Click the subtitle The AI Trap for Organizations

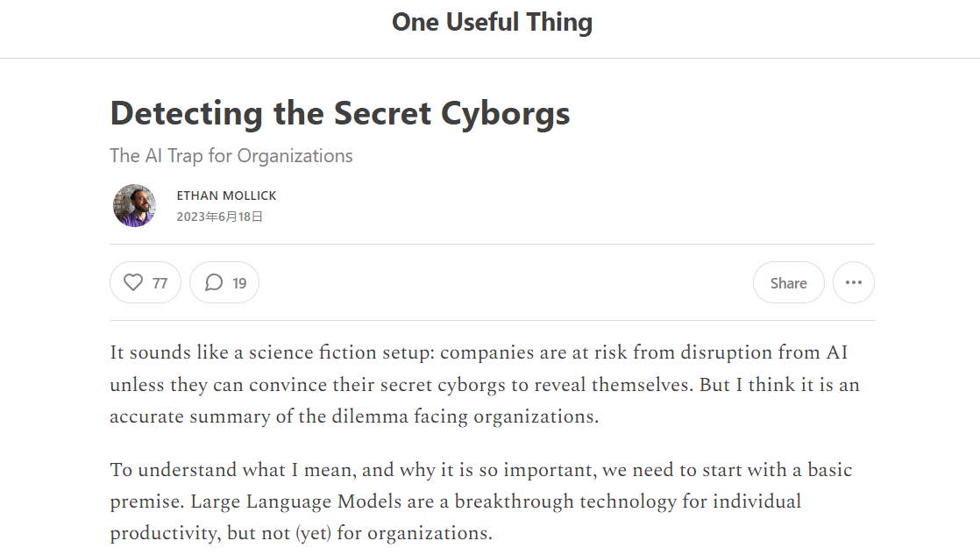click(x=231, y=155)
